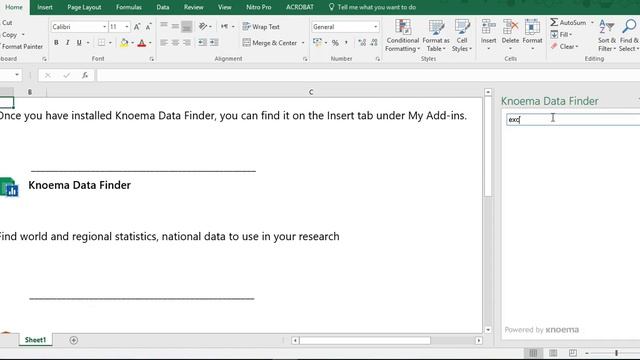
Task: Apply the fill color bucket
Action: tap(124, 43)
